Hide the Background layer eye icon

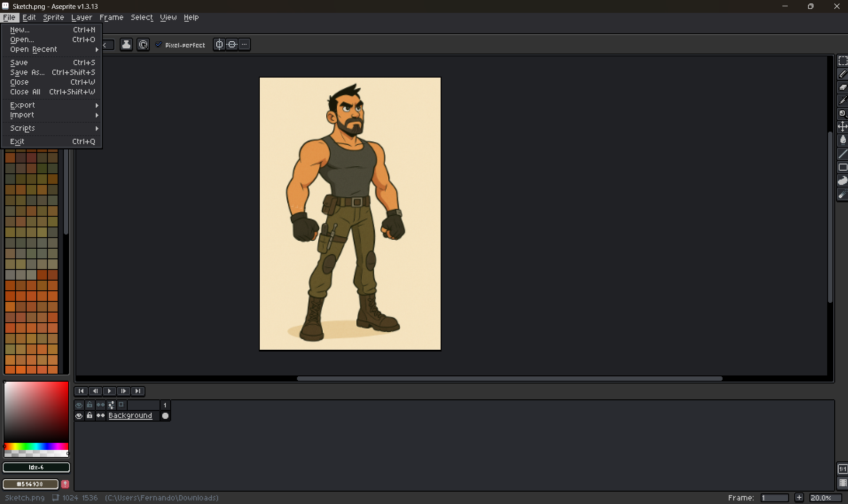click(79, 416)
